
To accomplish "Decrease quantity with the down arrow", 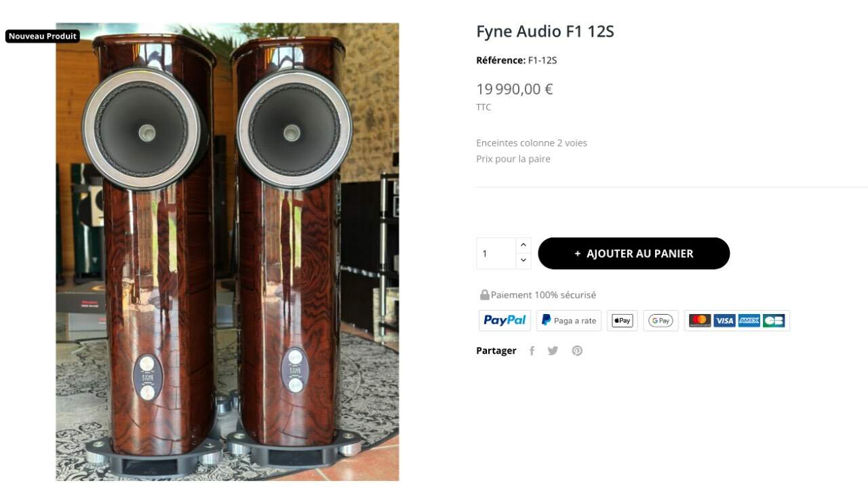I will point(523,260).
